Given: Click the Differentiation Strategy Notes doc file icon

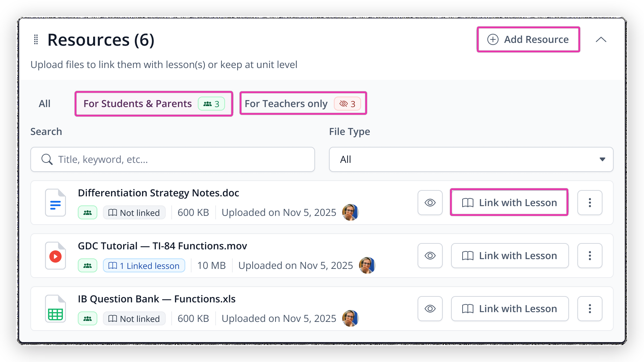Looking at the screenshot, I should tap(55, 203).
